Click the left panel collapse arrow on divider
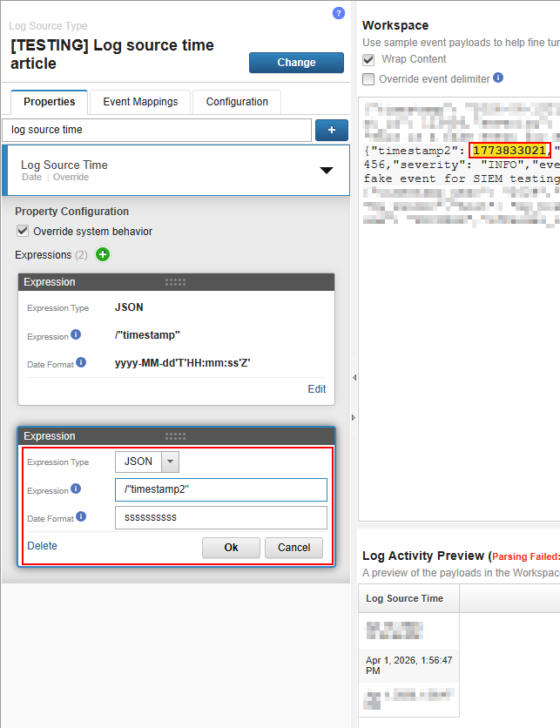The image size is (560, 728). (x=354, y=378)
